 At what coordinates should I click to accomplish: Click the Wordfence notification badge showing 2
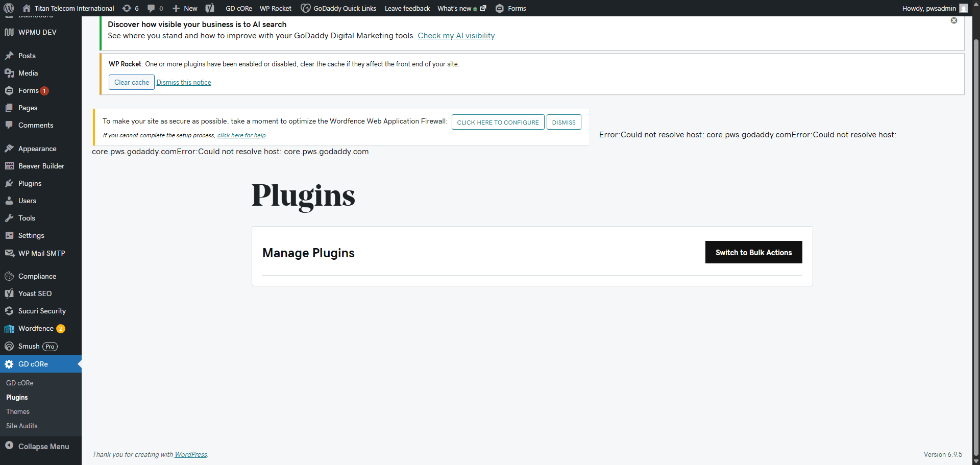pos(61,329)
